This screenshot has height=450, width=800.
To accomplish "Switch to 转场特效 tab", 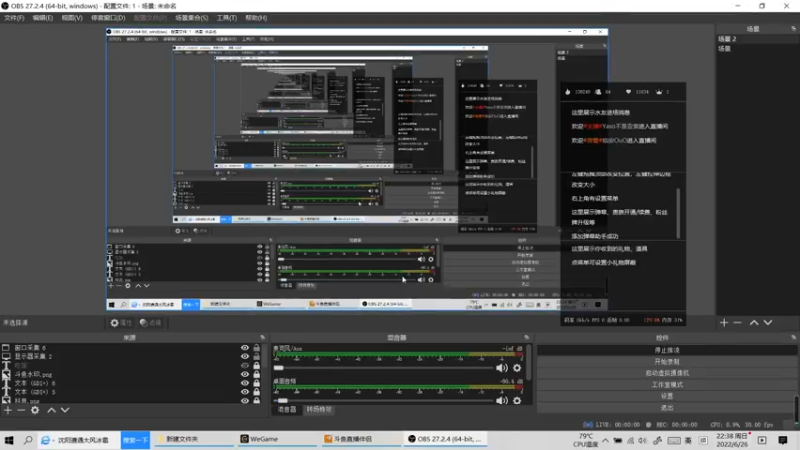I will pyautogui.click(x=319, y=409).
